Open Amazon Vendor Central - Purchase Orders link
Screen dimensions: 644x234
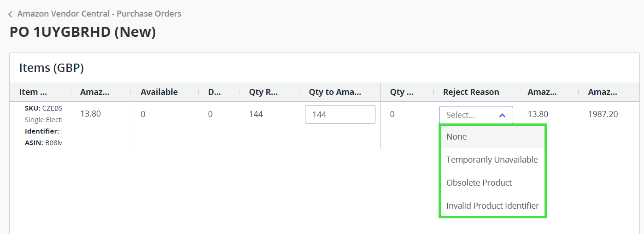coord(99,14)
